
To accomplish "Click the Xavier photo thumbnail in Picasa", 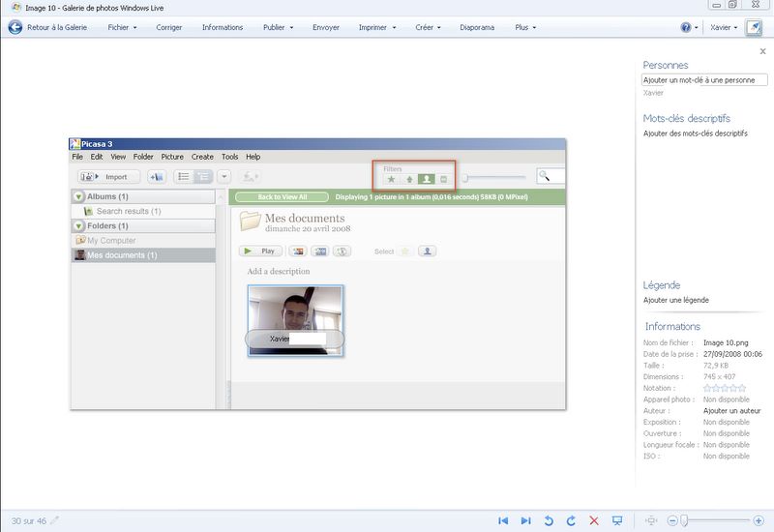I will 295,320.
